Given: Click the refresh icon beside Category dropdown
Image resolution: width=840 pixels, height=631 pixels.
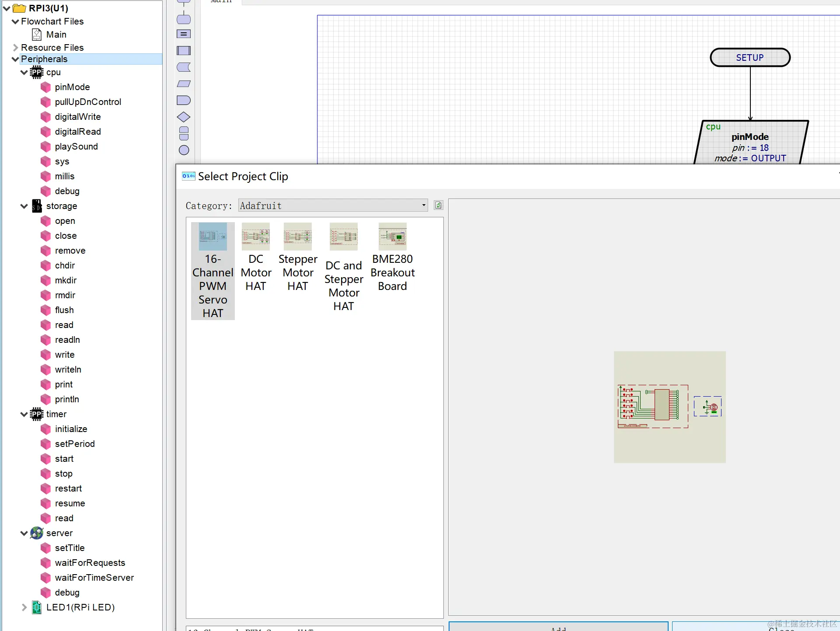Looking at the screenshot, I should pos(438,206).
